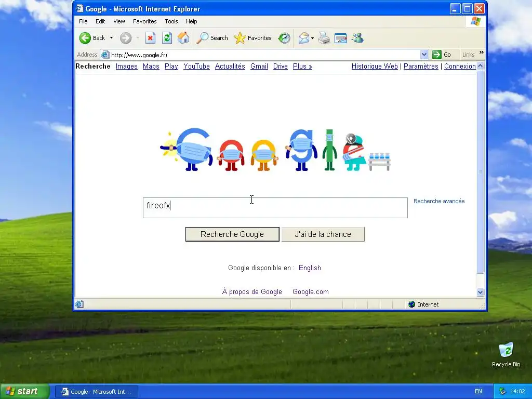
Task: Click the Mail envelope icon
Action: click(304, 38)
